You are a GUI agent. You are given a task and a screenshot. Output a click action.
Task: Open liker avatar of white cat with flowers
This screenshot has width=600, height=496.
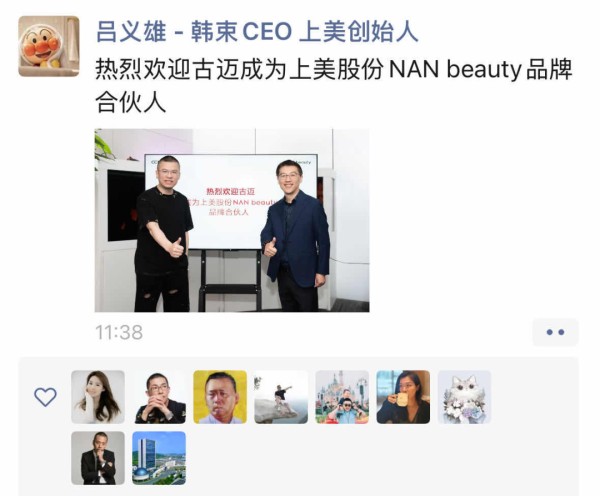point(464,397)
